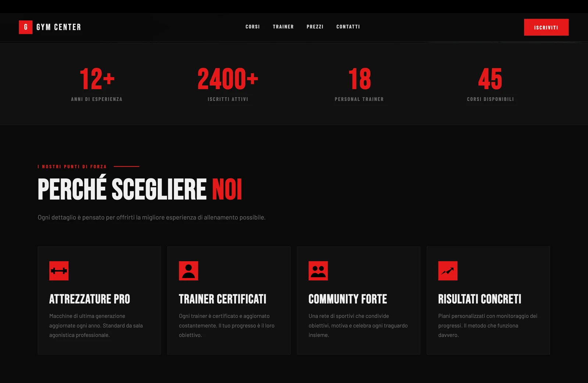Go to the Trainer section in nav

tap(283, 27)
